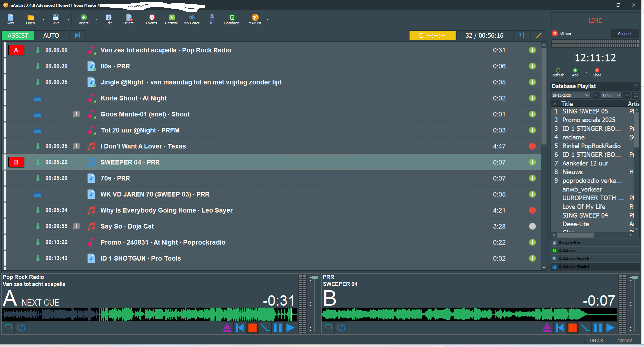Adjust player A volume fader
The width and height of the screenshot is (644, 347).
(x=314, y=278)
